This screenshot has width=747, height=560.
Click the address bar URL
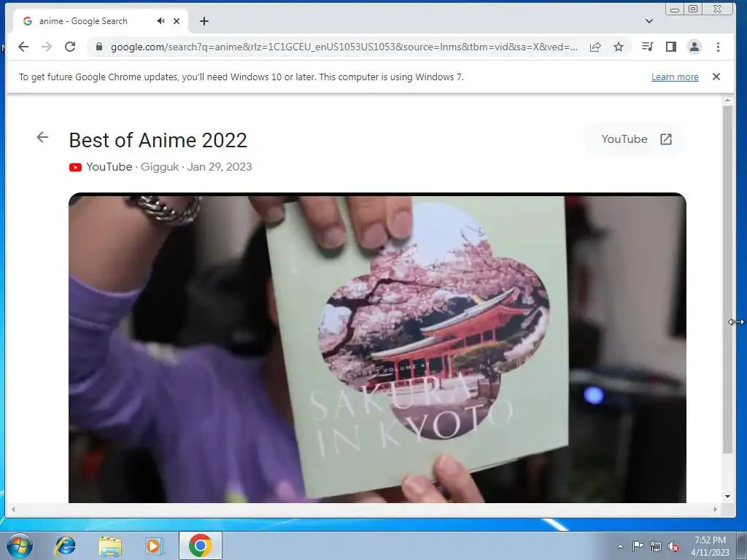(344, 47)
